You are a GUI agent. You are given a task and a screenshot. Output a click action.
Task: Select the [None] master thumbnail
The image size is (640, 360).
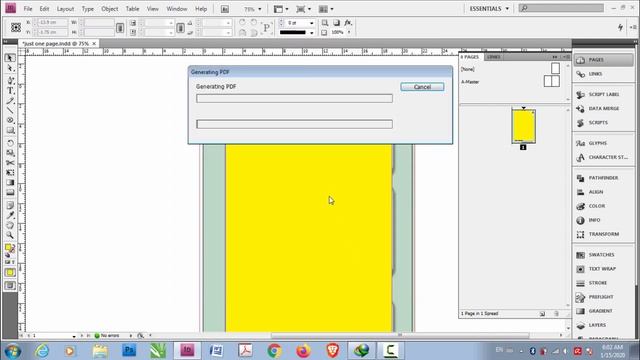(556, 68)
